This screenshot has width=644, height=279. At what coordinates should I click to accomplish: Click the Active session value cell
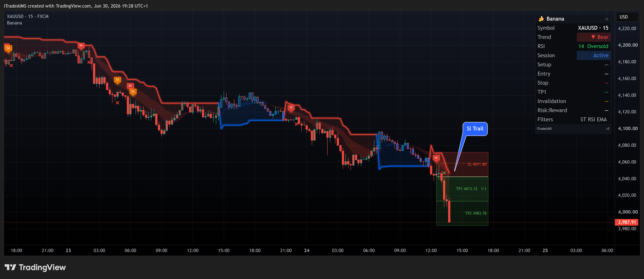click(593, 55)
